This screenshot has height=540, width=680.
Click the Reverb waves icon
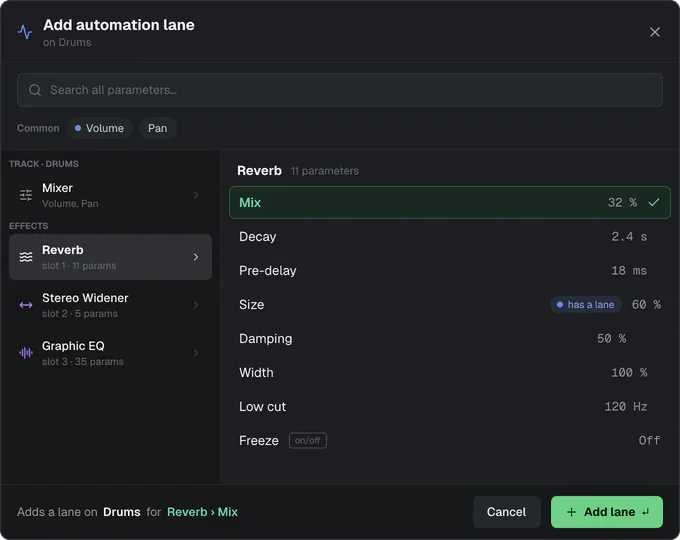coord(26,257)
